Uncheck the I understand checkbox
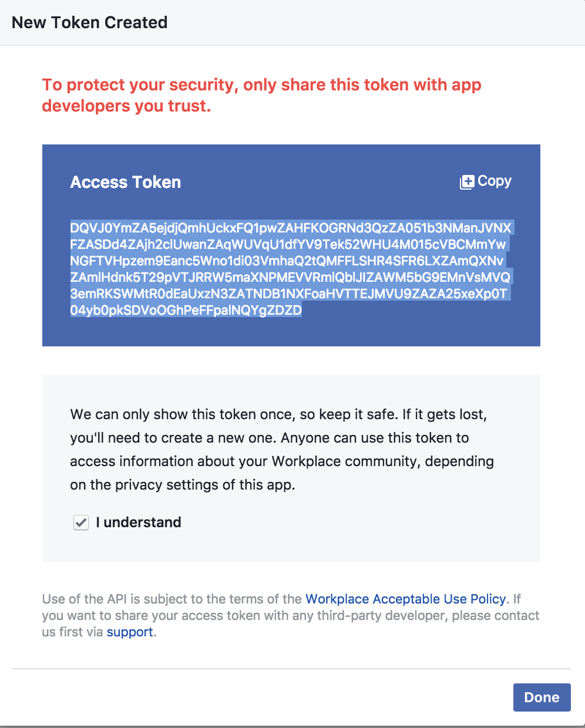585x728 pixels. [81, 523]
